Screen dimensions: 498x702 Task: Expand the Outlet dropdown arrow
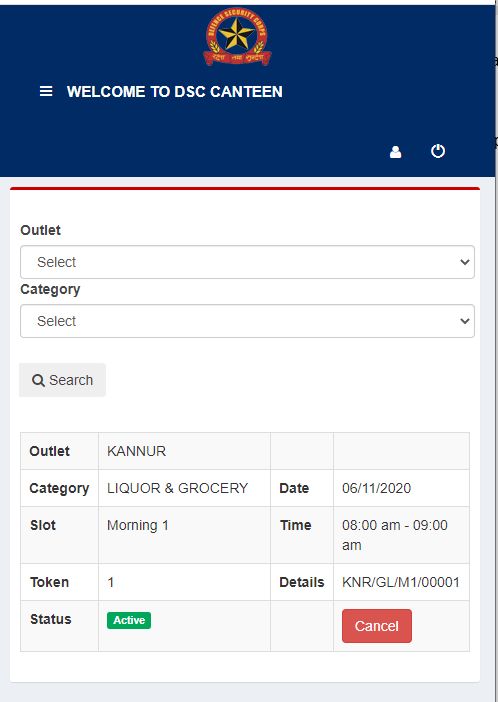(465, 262)
